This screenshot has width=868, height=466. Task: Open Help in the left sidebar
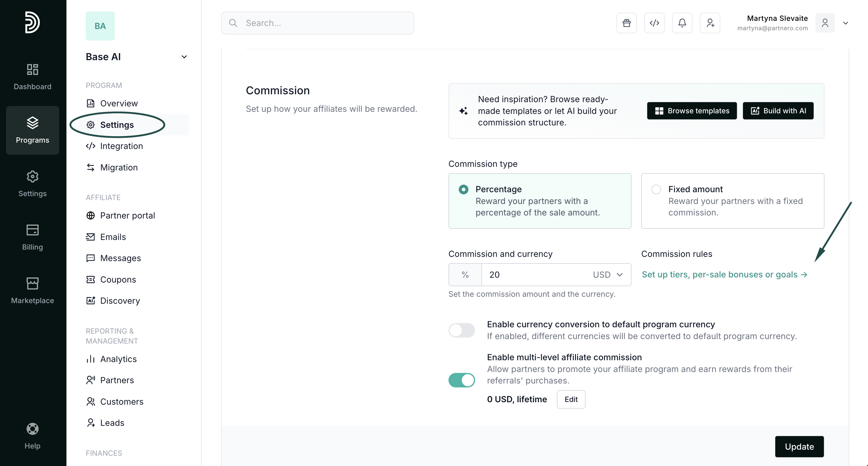[32, 436]
